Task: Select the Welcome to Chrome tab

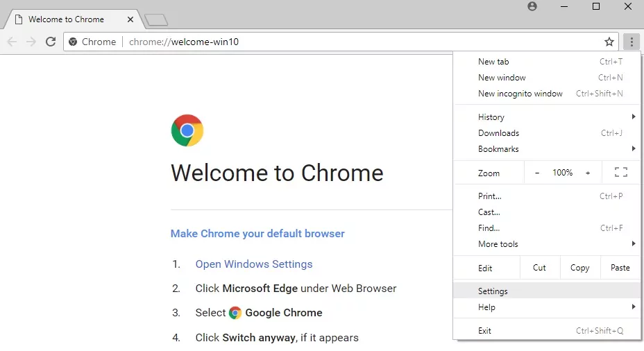Action: [73, 19]
